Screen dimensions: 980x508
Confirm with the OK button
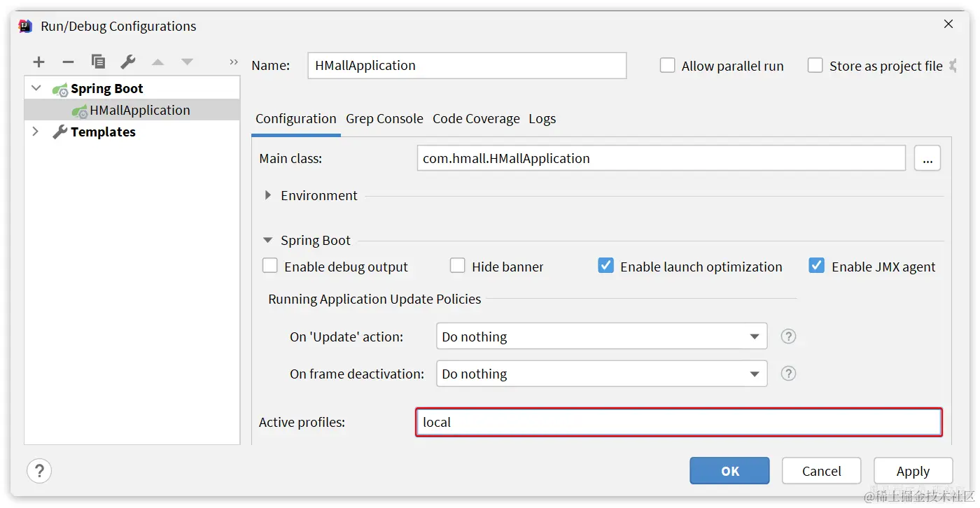729,471
